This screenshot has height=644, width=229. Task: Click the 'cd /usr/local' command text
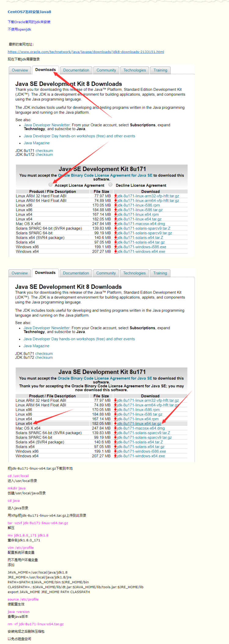click(18, 476)
